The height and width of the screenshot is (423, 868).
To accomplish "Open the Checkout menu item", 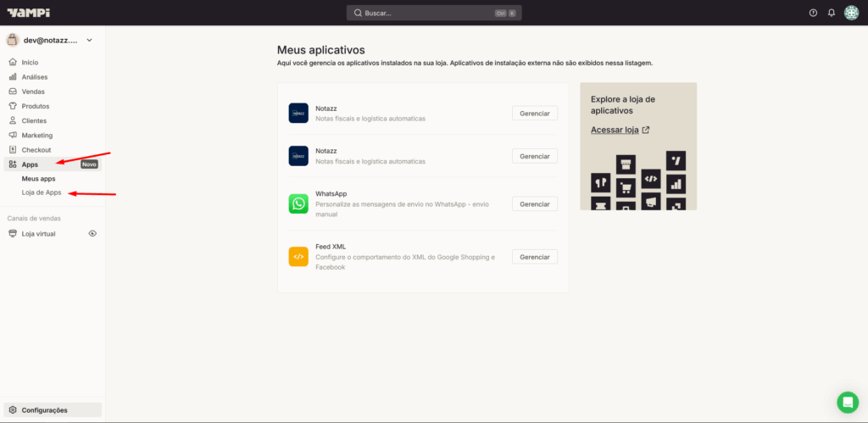I will [x=53, y=149].
